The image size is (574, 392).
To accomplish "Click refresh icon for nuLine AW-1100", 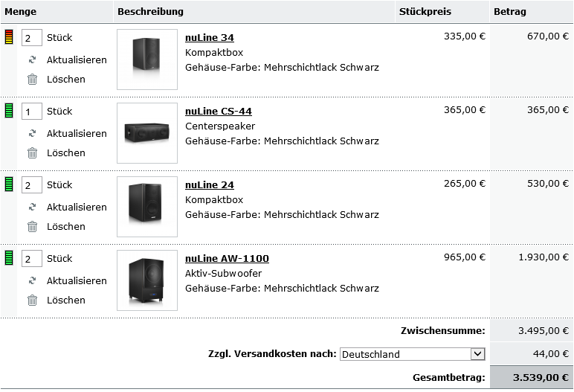I will [32, 280].
